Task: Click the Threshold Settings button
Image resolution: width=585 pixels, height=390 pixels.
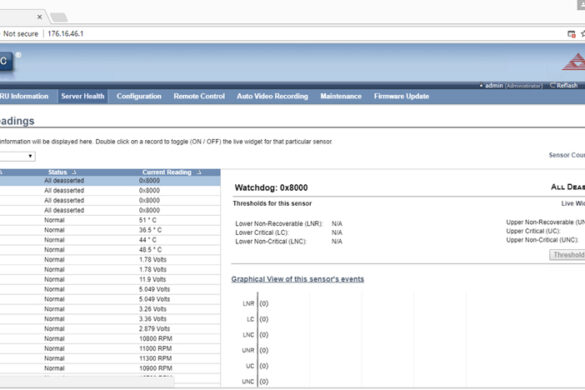Action: point(567,255)
